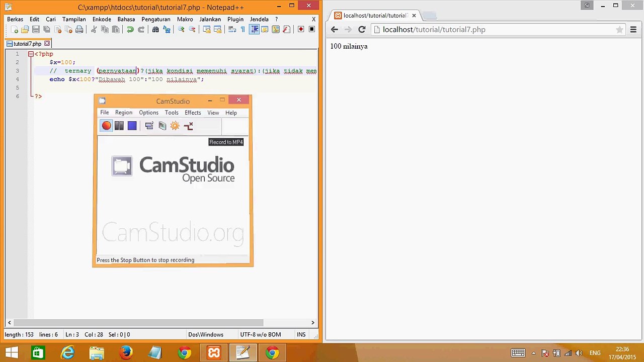Open the Bahasa menu in Notepad++

(x=126, y=19)
